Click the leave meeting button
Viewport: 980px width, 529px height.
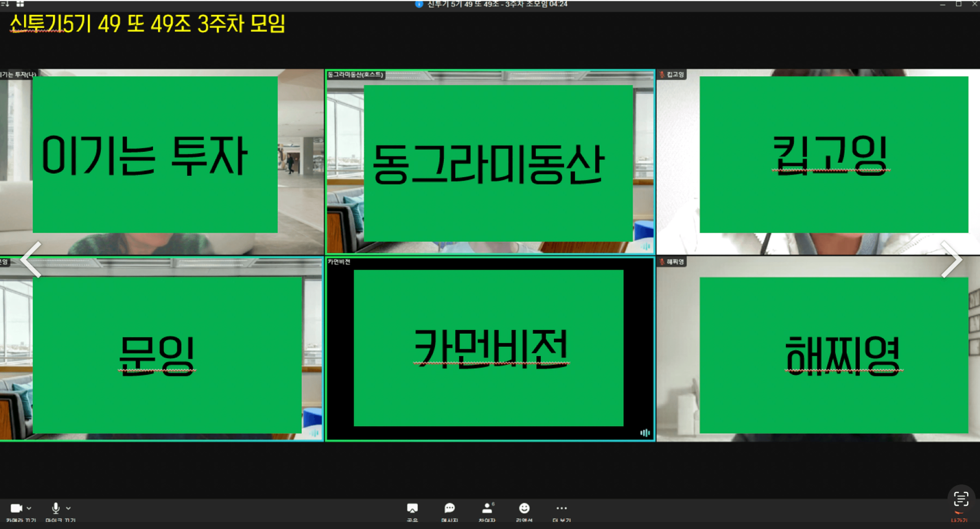coord(959,518)
